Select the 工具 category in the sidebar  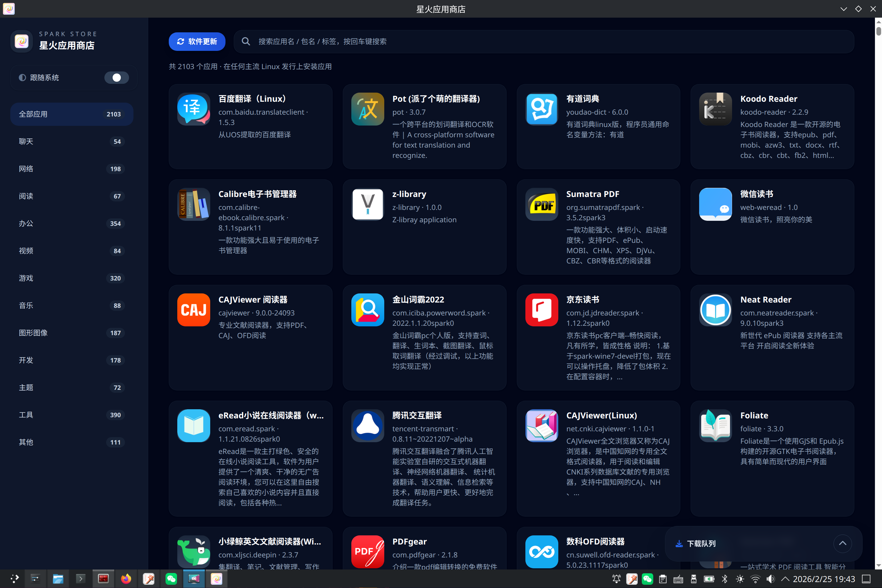[x=71, y=415]
